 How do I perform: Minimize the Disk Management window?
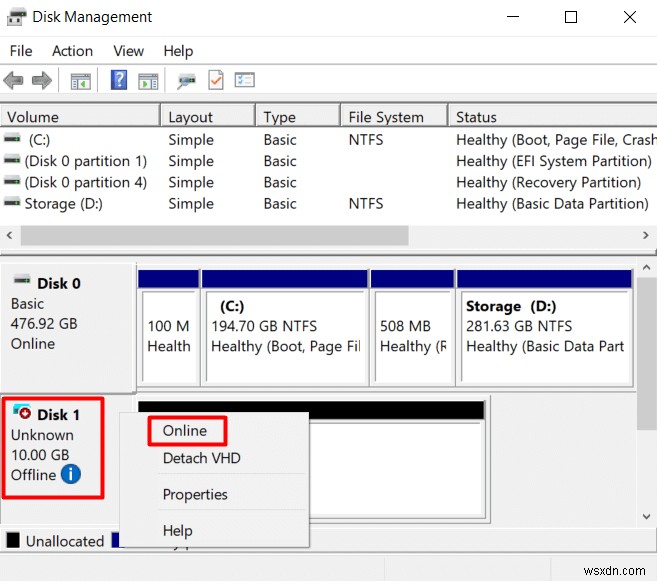click(512, 17)
